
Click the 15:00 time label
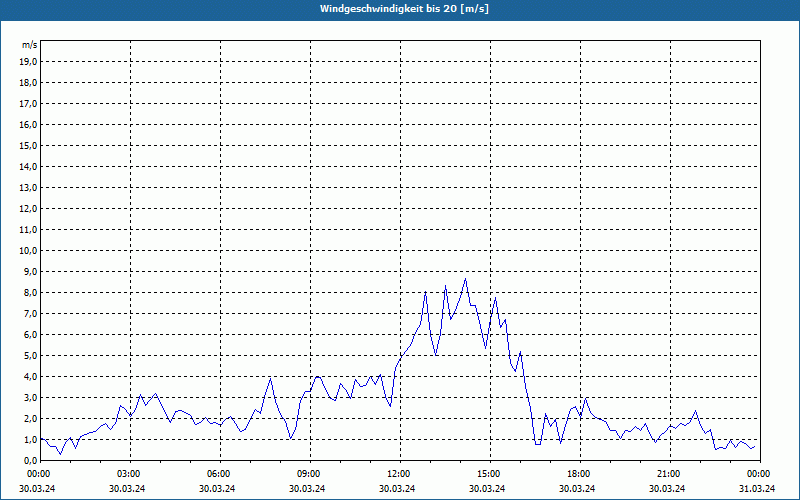click(490, 474)
